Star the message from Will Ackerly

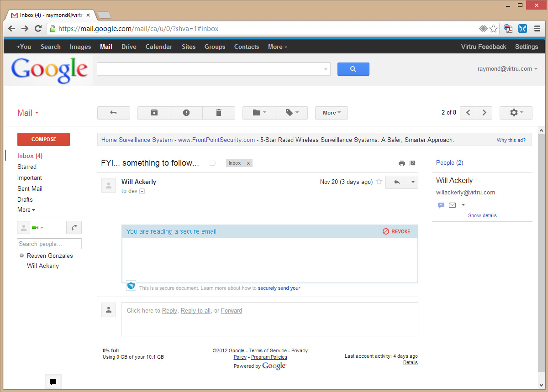pos(379,182)
